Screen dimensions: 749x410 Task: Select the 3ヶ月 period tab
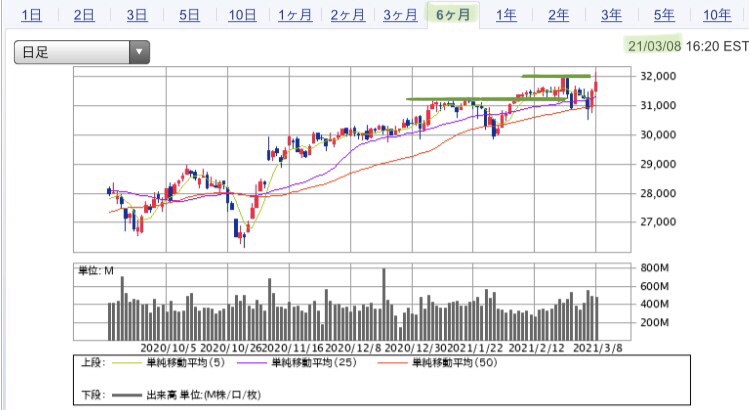pyautogui.click(x=400, y=15)
